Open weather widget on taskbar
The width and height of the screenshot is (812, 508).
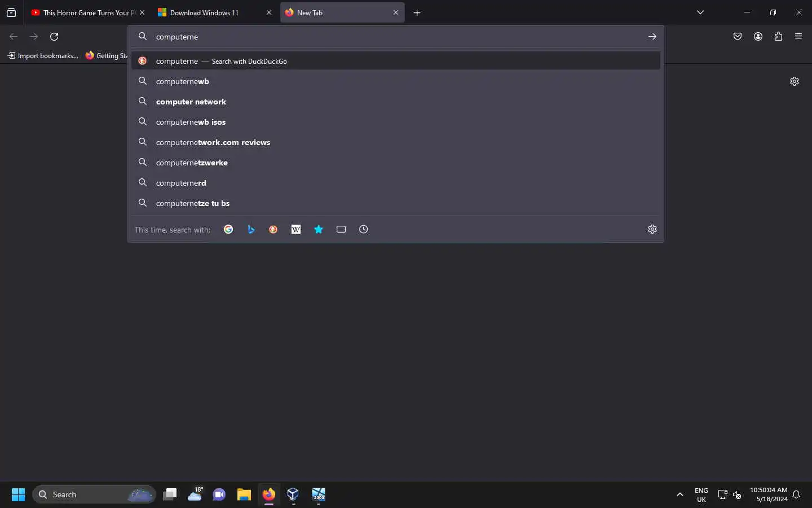tap(195, 494)
